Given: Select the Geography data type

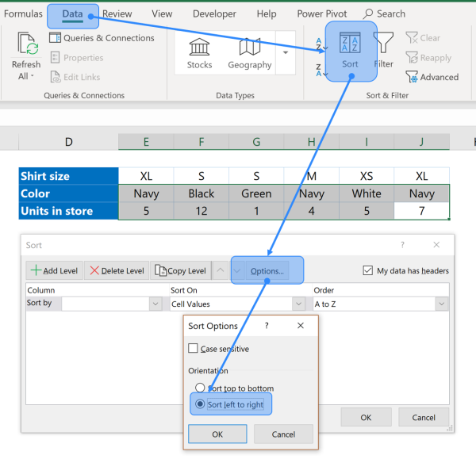Looking at the screenshot, I should point(249,53).
